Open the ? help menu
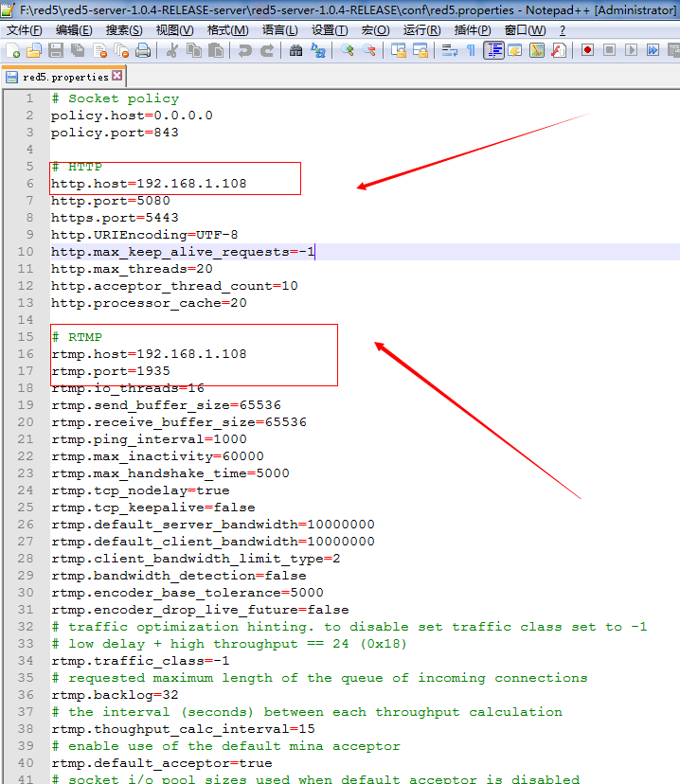The image size is (680, 784). tap(563, 30)
